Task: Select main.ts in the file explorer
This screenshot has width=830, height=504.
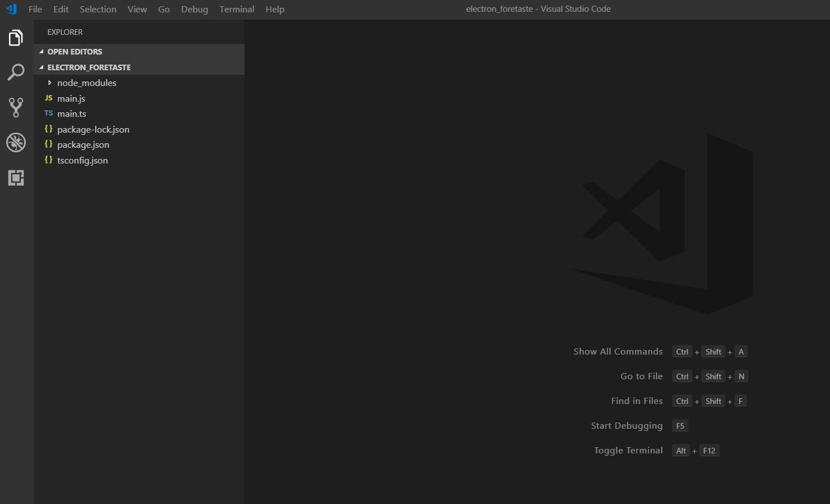Action: [x=72, y=113]
